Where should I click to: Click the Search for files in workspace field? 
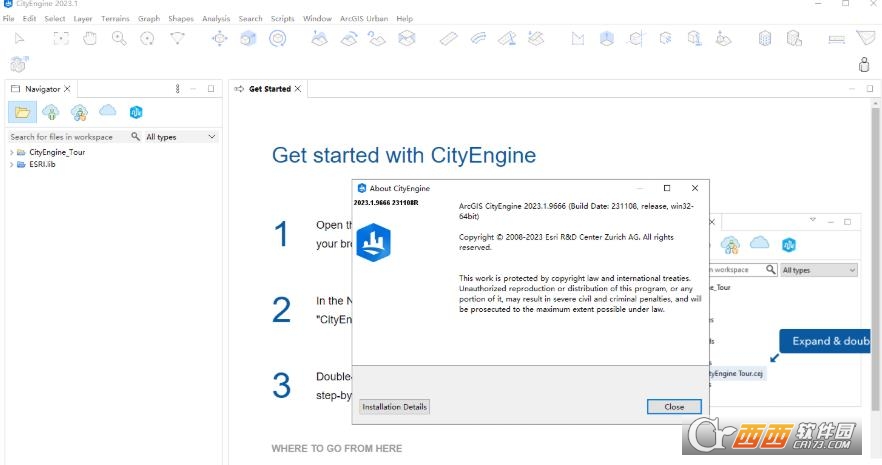[x=68, y=137]
